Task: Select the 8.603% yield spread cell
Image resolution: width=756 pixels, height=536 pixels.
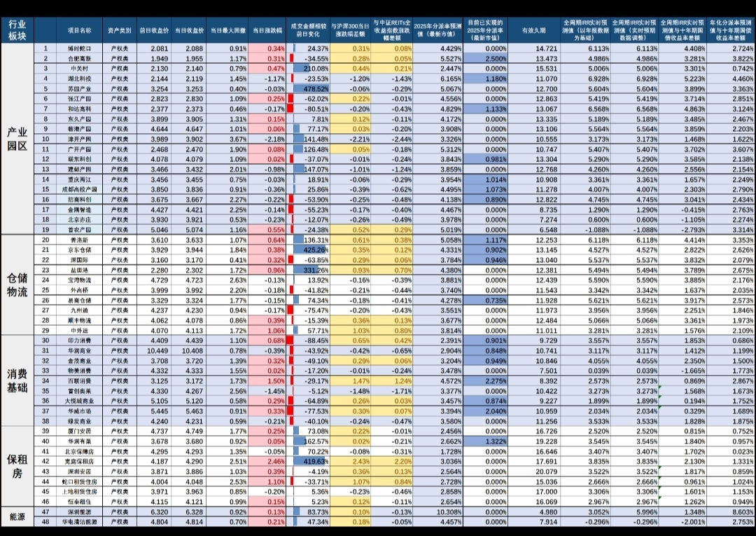Action: click(731, 512)
